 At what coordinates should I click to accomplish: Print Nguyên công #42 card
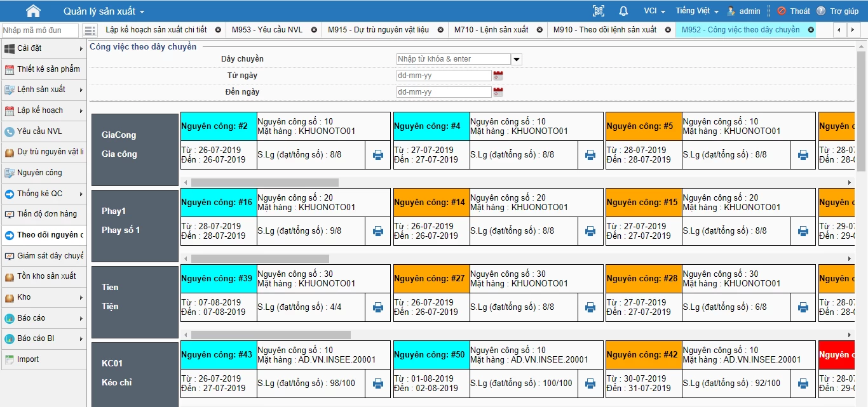click(803, 383)
